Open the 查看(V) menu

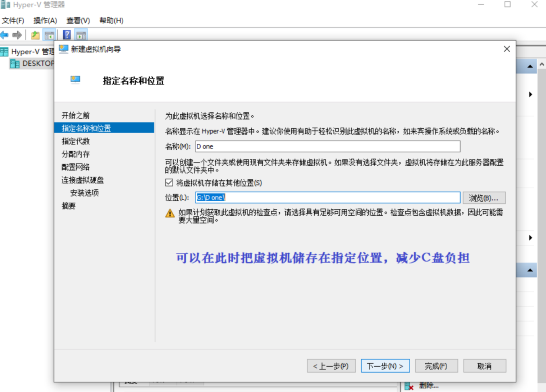point(78,21)
